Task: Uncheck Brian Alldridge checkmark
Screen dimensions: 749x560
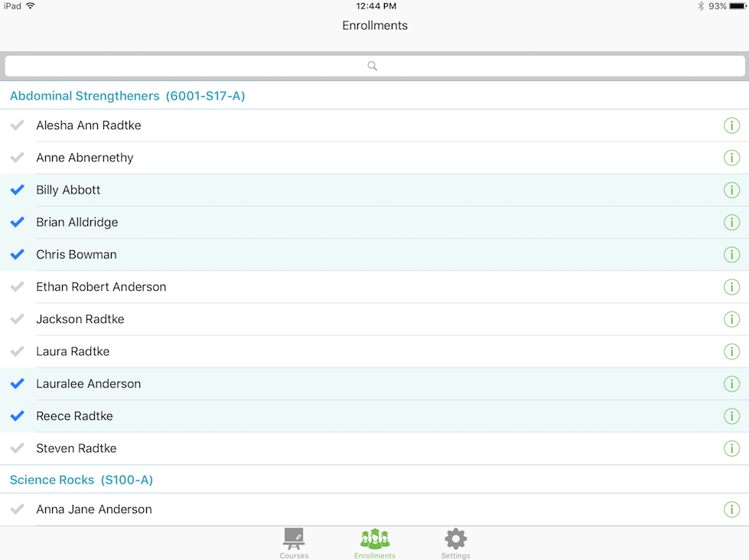Action: (17, 222)
